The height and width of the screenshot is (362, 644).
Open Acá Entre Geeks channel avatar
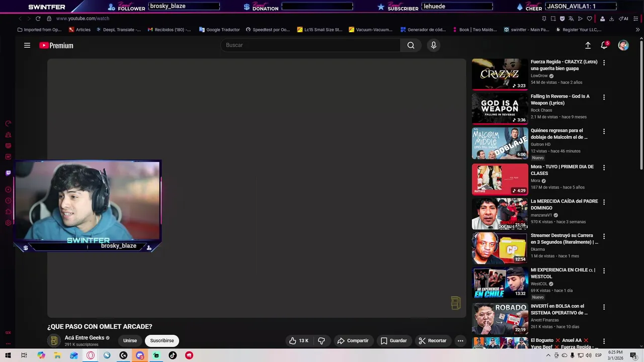54,340
